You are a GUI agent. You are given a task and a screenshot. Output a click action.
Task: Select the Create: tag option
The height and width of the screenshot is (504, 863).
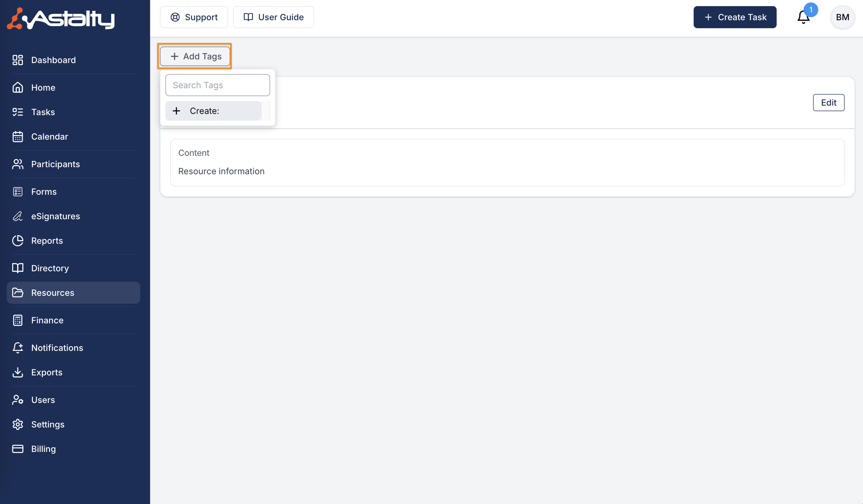[x=213, y=111]
